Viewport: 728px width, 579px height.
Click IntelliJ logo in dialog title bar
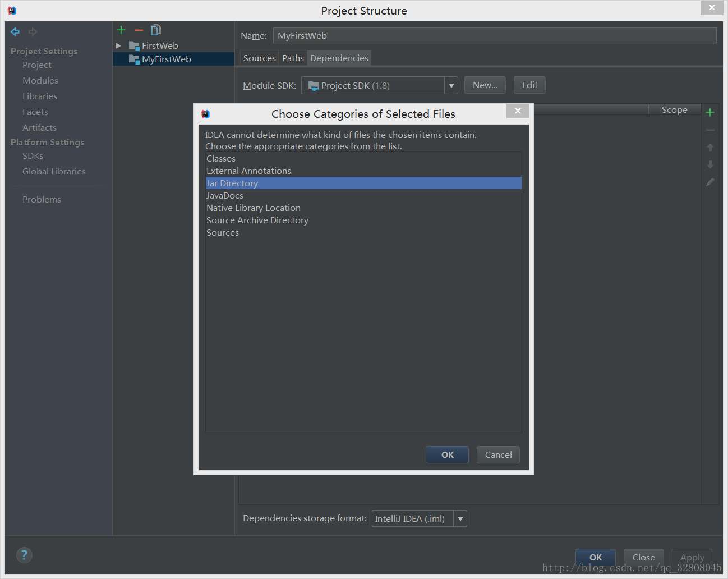pos(205,114)
